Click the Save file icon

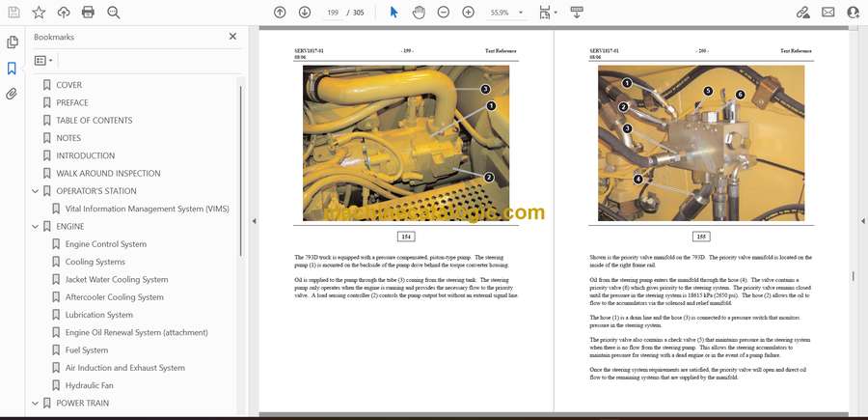click(x=14, y=13)
